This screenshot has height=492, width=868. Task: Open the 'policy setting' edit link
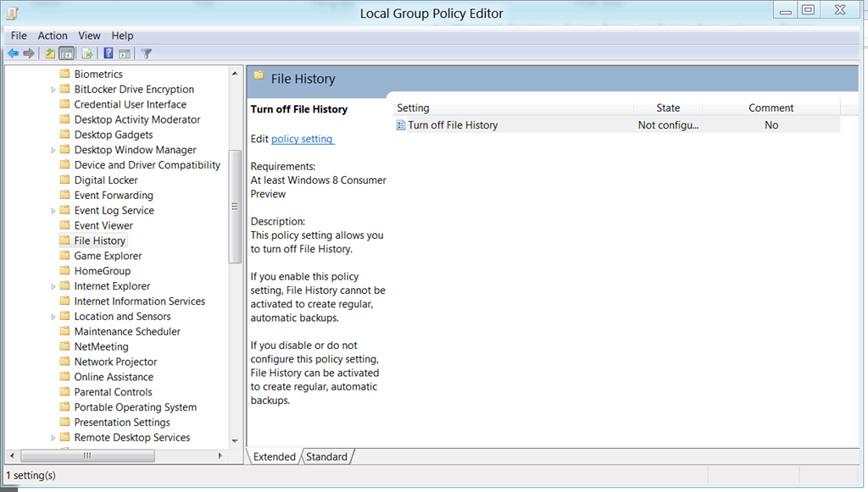(x=303, y=139)
